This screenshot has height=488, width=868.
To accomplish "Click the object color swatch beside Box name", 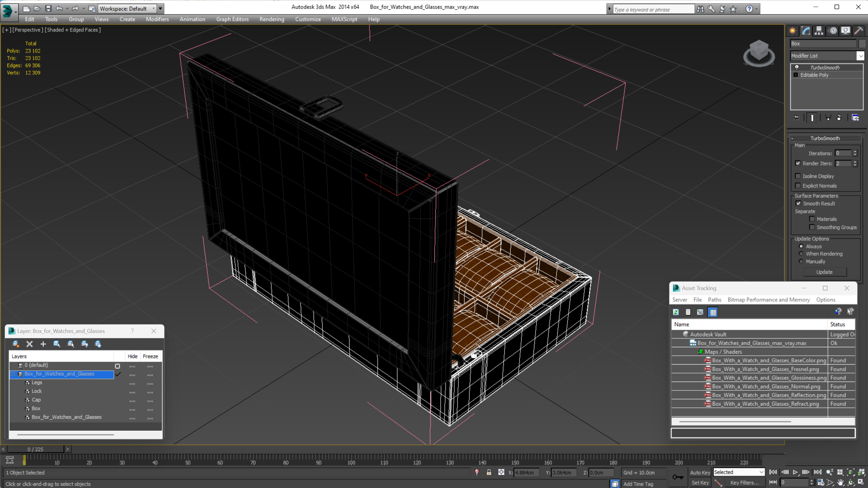I will point(862,43).
